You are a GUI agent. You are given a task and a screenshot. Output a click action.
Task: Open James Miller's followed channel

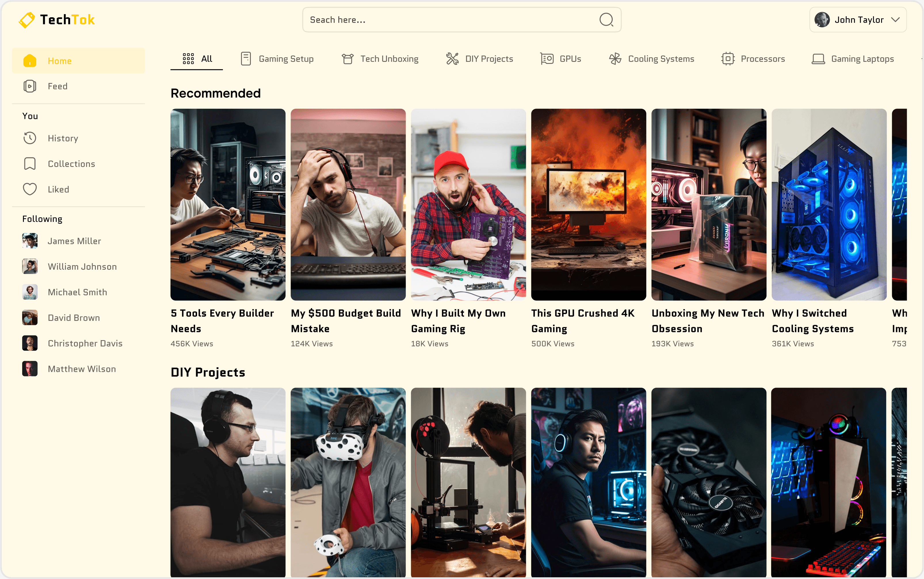pyautogui.click(x=74, y=241)
